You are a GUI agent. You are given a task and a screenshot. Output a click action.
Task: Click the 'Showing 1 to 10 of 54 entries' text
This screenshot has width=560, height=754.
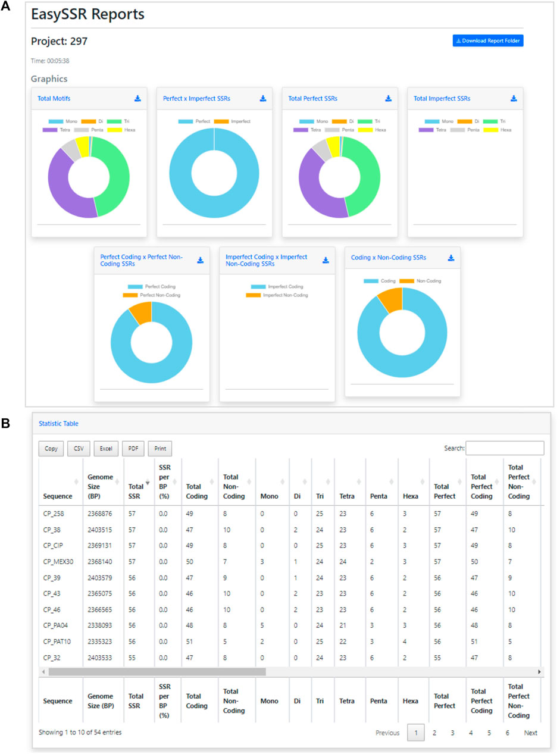pos(80,732)
